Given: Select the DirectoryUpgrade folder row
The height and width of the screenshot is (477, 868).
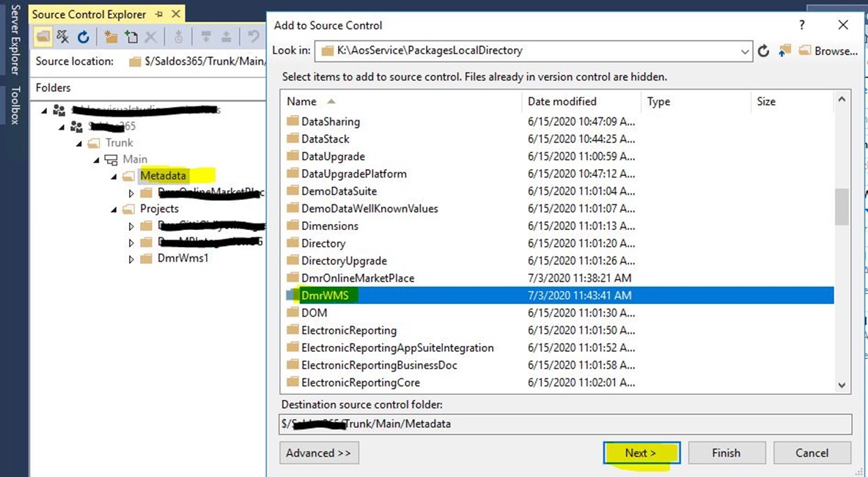Looking at the screenshot, I should (x=559, y=261).
